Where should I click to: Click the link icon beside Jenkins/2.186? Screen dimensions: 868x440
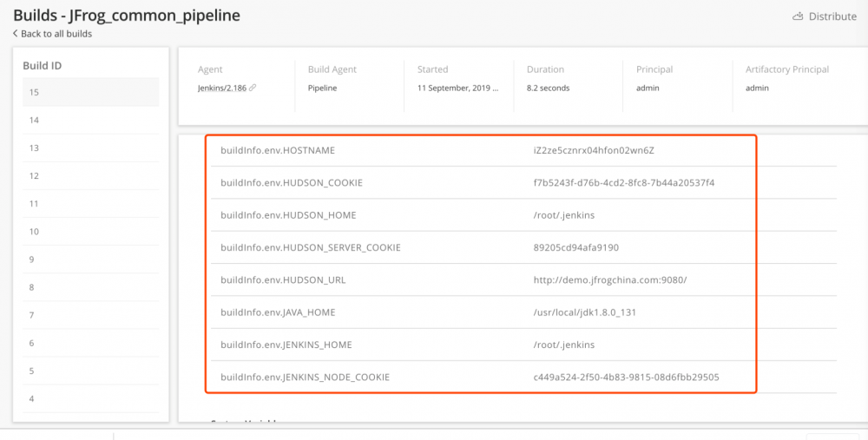[x=253, y=88]
